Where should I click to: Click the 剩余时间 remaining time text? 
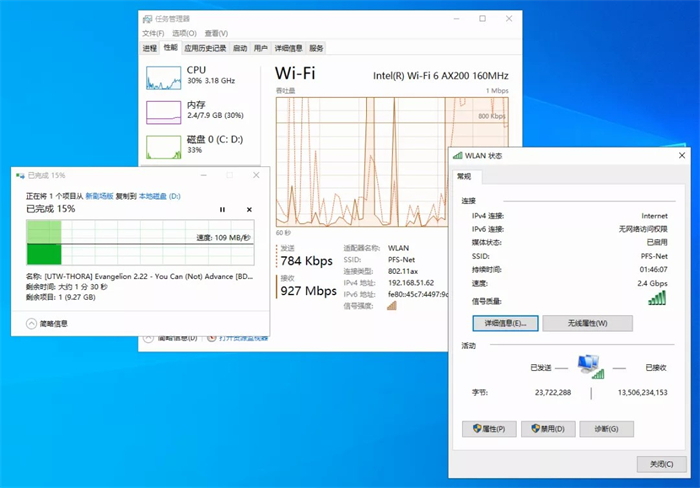(67, 287)
